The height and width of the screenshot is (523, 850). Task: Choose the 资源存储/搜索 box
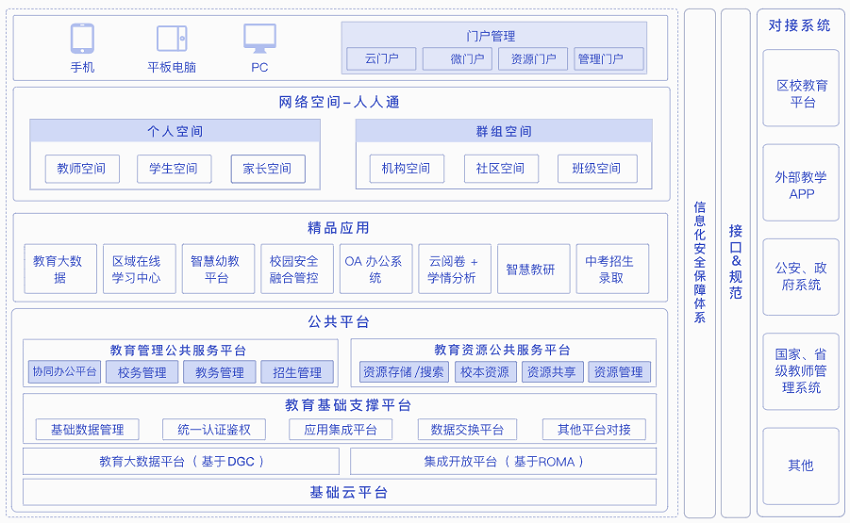(x=404, y=372)
